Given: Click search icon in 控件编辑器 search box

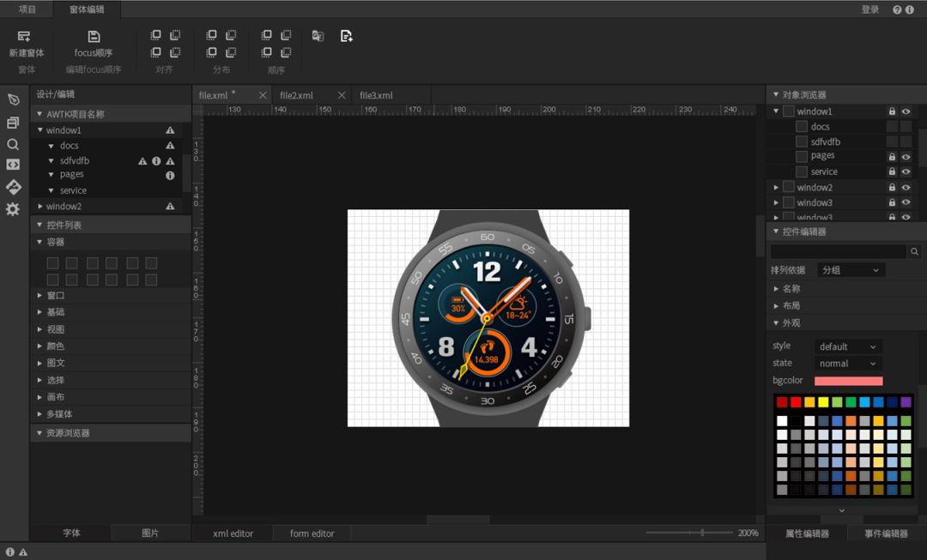Looking at the screenshot, I should (914, 251).
